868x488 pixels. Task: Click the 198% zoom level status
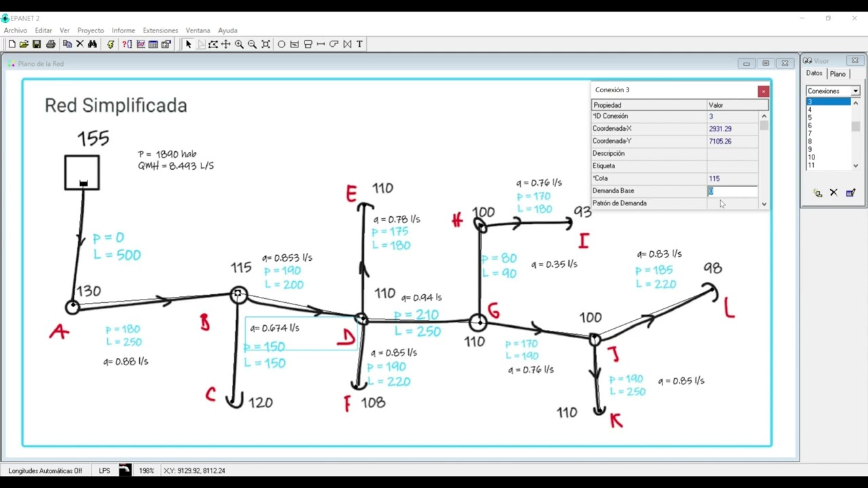pos(146,470)
